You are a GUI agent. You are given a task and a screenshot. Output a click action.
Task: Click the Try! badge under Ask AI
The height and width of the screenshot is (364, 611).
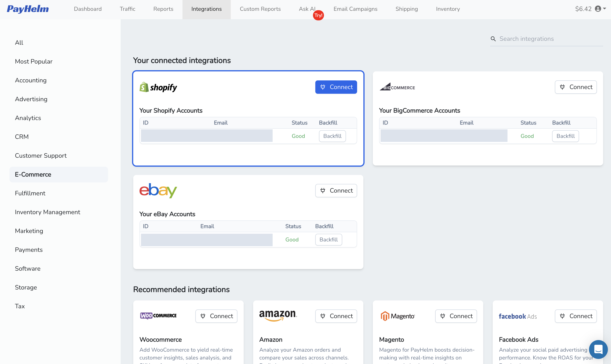click(318, 15)
